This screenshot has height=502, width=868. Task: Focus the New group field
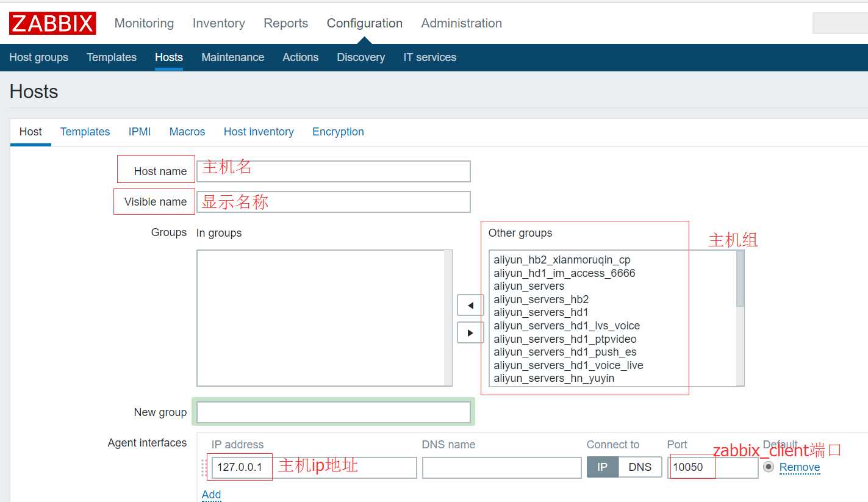(333, 412)
